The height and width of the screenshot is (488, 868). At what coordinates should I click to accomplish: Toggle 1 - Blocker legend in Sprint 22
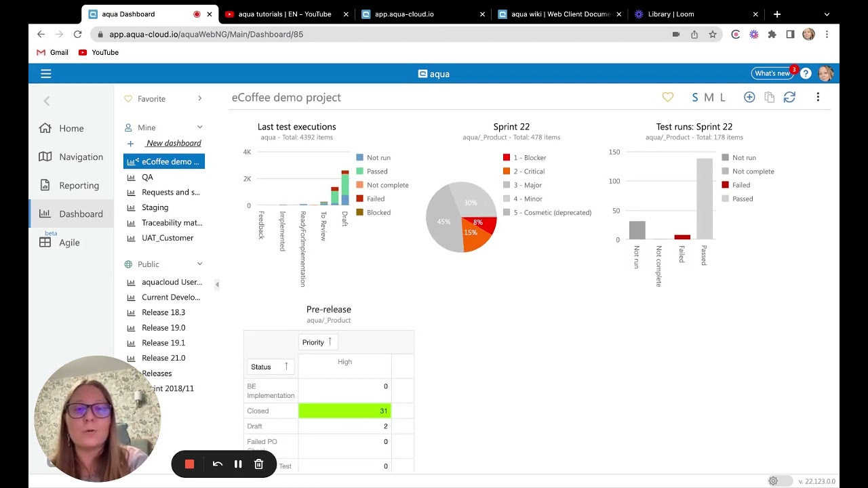[x=525, y=157]
